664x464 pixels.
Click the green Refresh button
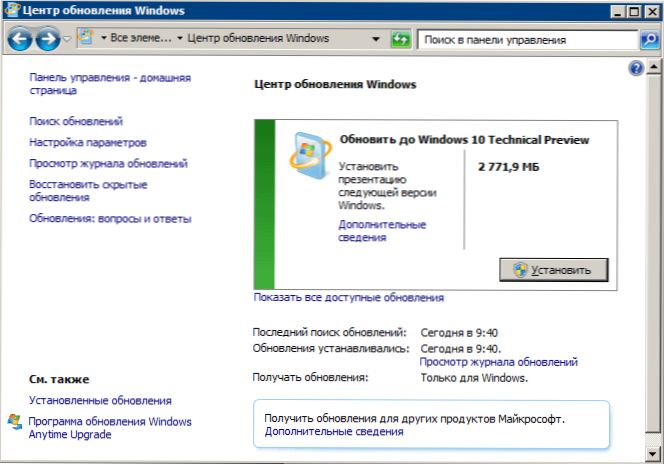coord(400,39)
